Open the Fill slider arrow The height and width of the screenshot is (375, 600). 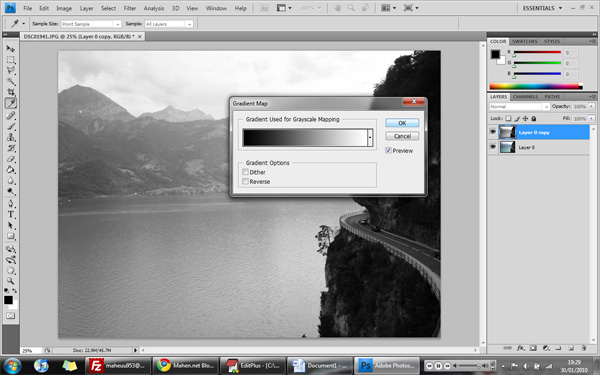click(592, 119)
